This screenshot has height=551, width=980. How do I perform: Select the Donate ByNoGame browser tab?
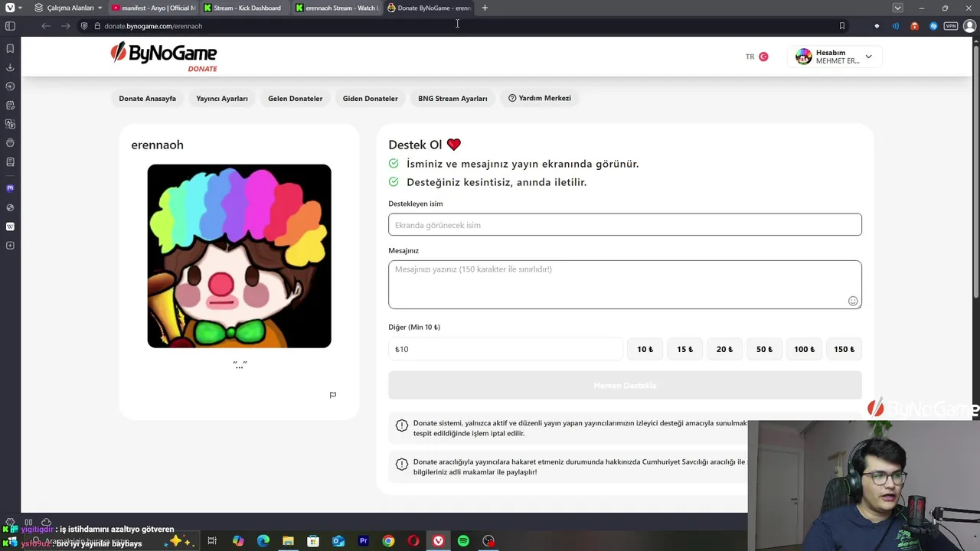[x=429, y=8]
